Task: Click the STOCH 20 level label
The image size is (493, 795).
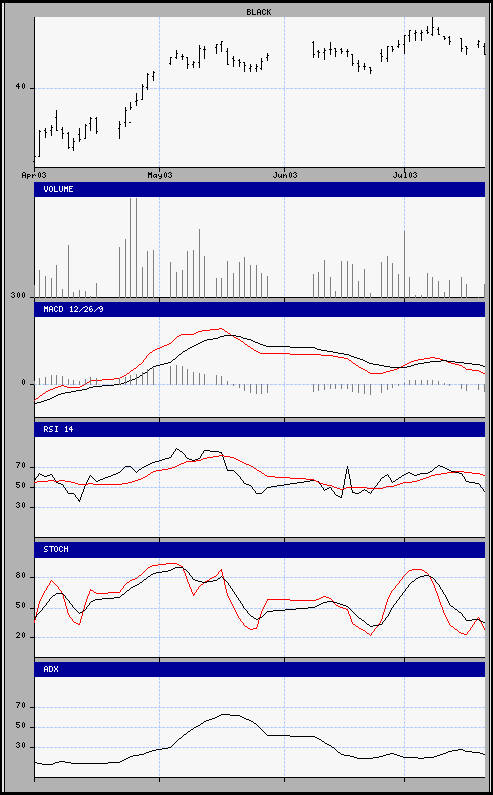Action: point(20,637)
